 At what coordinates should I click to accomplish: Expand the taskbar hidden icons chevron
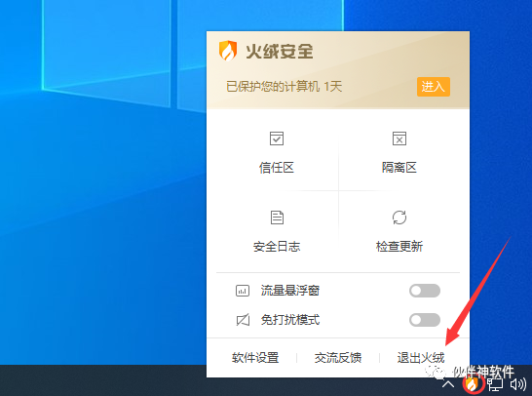point(448,384)
